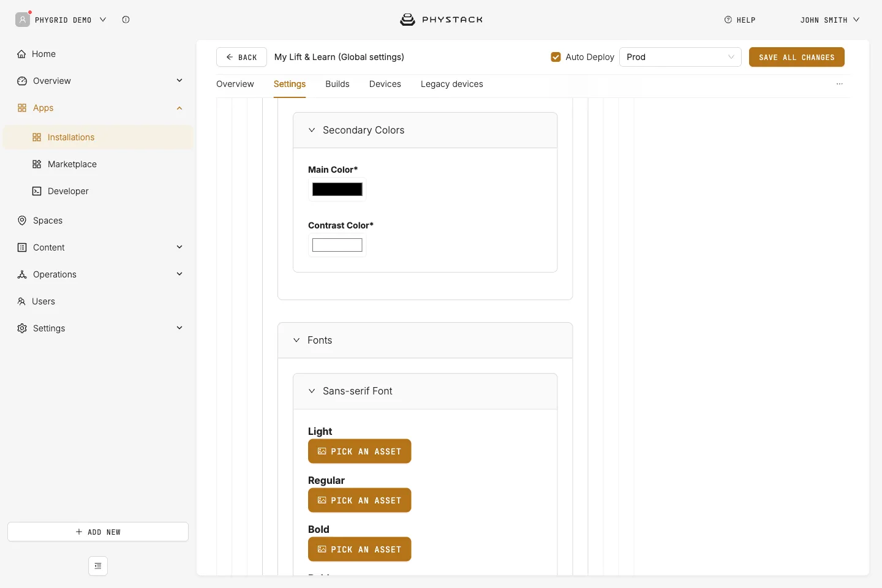Click the Phystack logo in the header
The image size is (882, 588).
pyautogui.click(x=442, y=20)
